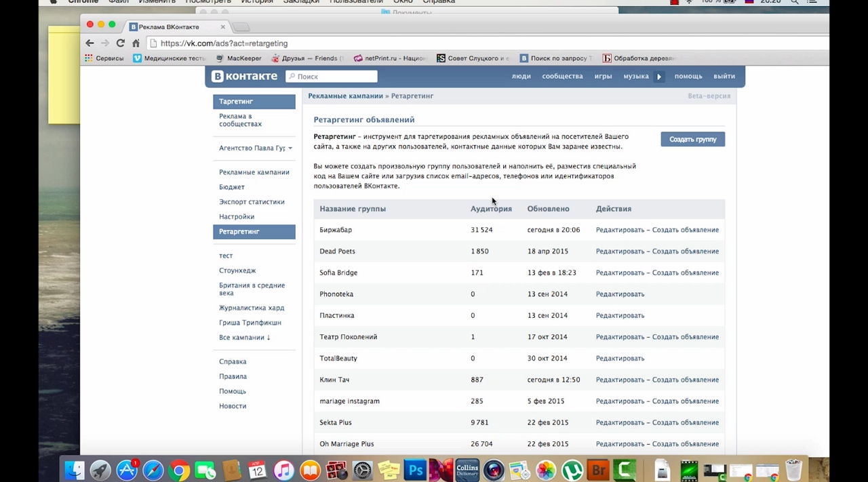Click Создать объявление for Sekta Plus
The height and width of the screenshot is (482, 868).
(x=686, y=423)
